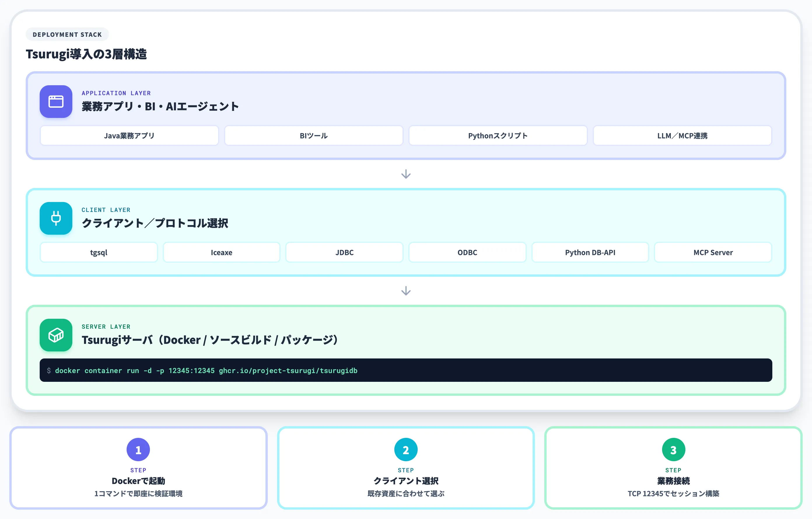
Task: Select the BIツール chip
Action: [x=314, y=136]
